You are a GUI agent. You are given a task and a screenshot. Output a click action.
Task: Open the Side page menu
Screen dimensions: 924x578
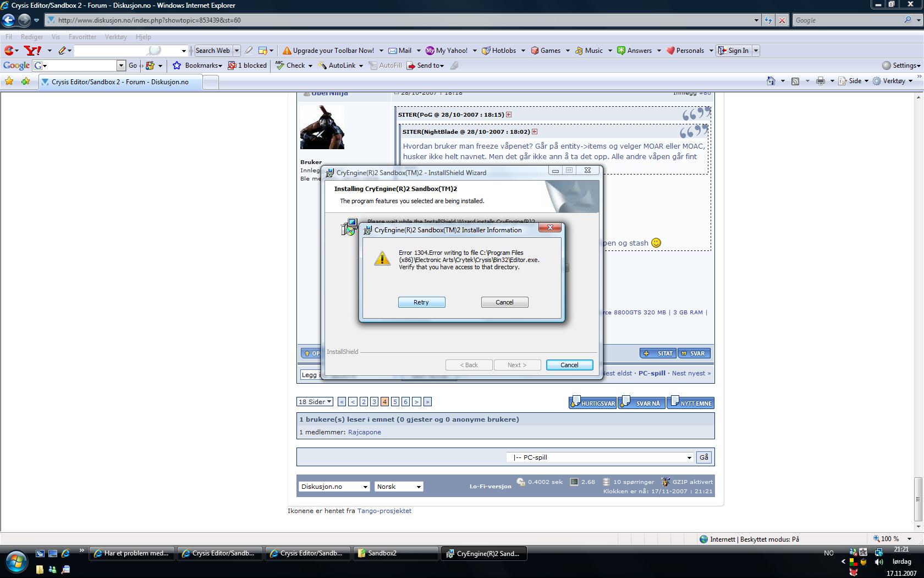(854, 81)
